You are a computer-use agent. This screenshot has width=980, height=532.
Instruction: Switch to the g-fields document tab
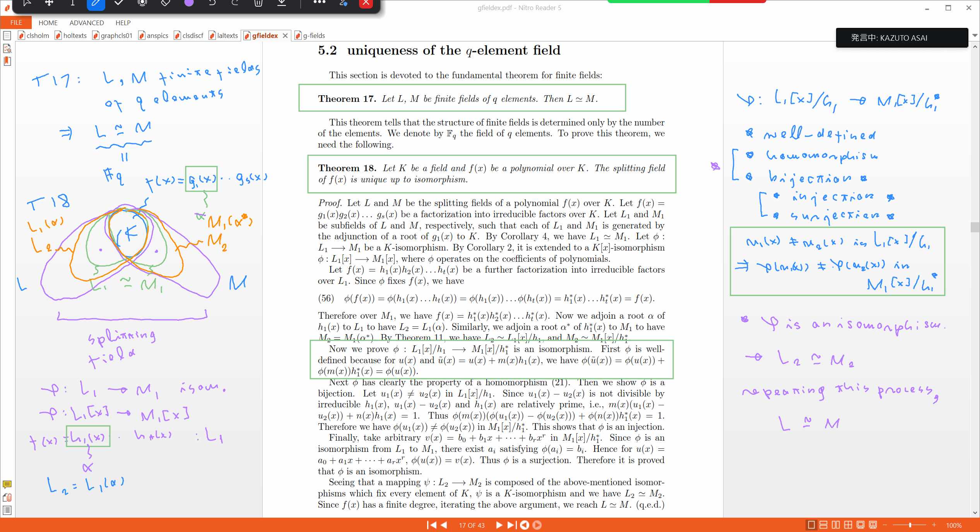pyautogui.click(x=313, y=35)
